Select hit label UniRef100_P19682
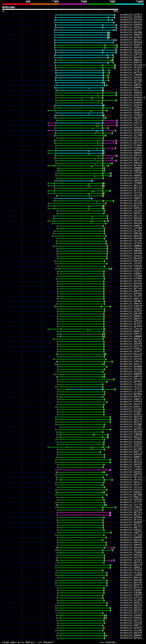Viewport: 146px width, 644px height. [131, 148]
